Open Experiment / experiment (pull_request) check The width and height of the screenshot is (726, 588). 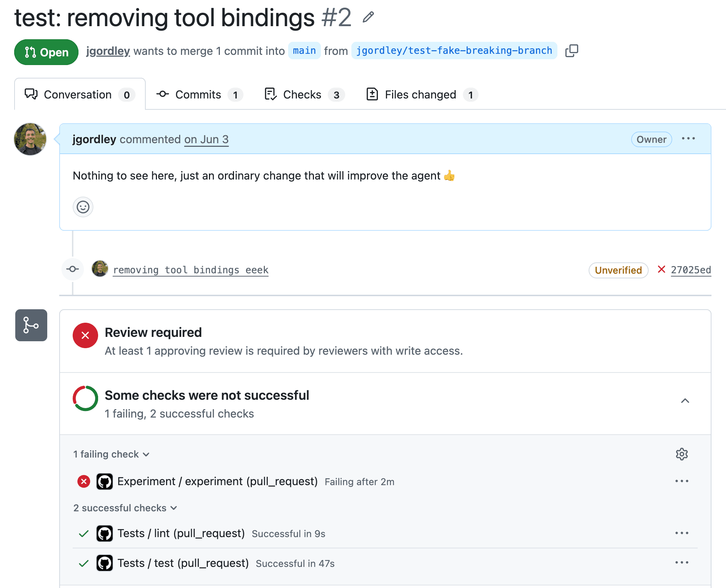point(218,482)
